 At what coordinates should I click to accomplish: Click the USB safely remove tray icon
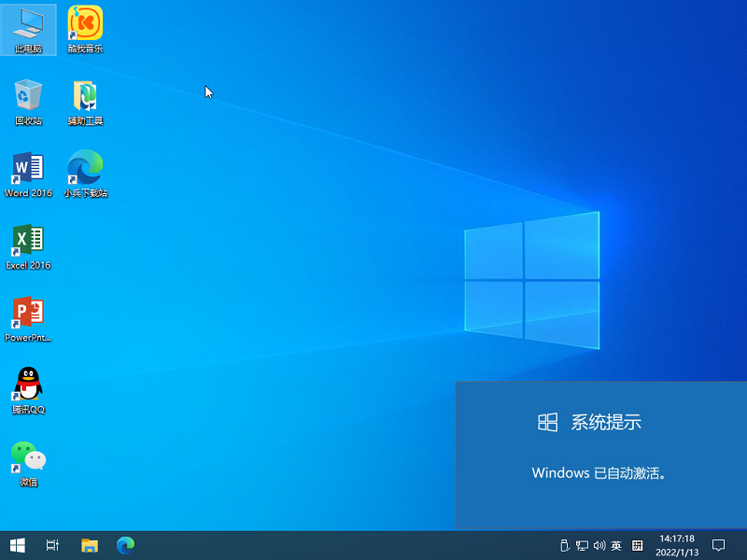565,546
